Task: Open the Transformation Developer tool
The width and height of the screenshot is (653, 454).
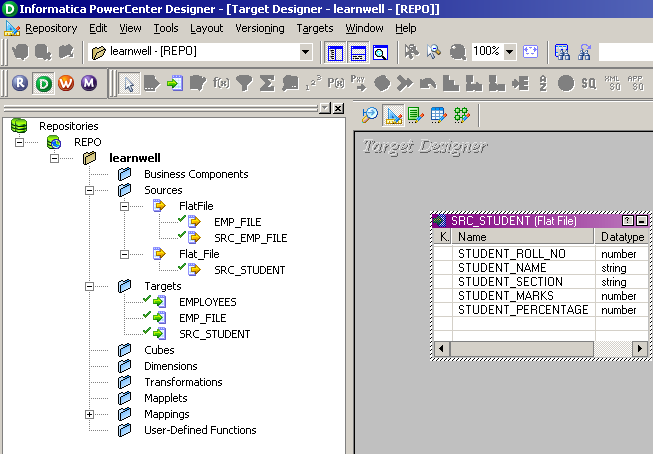Action: click(415, 115)
